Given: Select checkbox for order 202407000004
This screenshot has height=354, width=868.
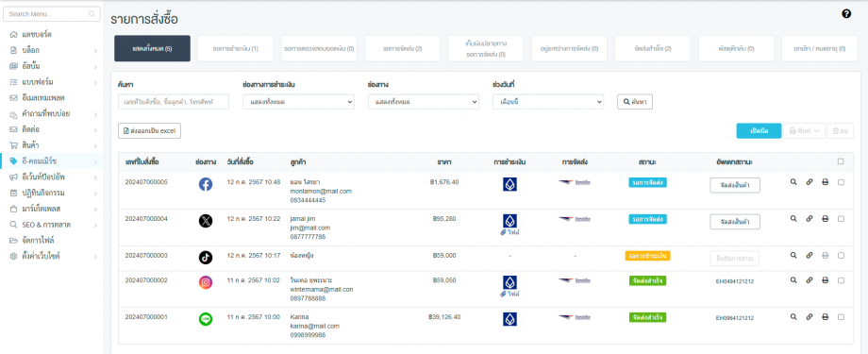Looking at the screenshot, I should 841,219.
